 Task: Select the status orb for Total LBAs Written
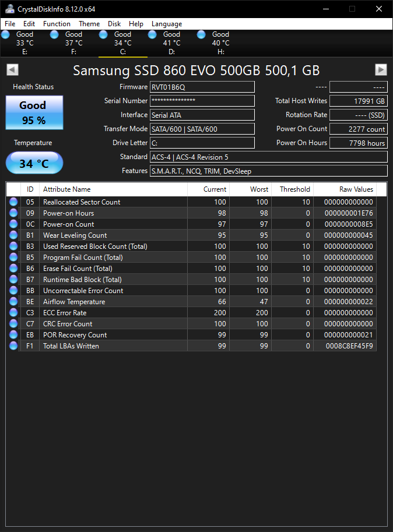click(x=13, y=346)
